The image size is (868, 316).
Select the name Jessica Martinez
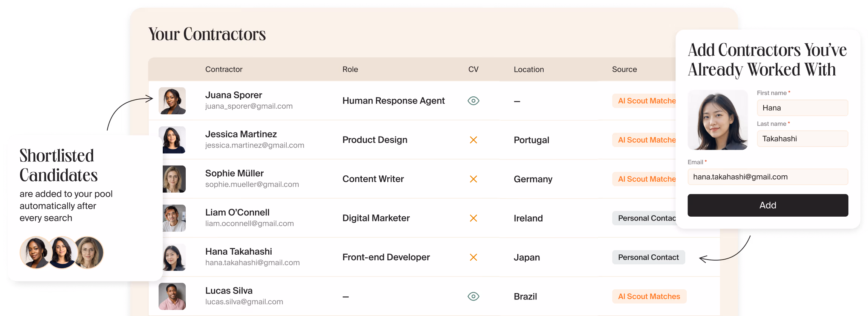coord(241,134)
